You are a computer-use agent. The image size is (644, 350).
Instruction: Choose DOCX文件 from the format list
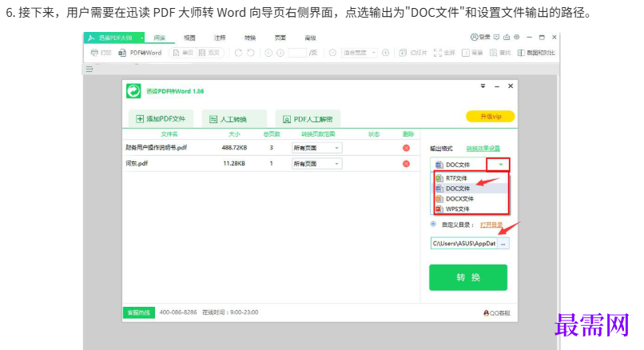point(459,198)
